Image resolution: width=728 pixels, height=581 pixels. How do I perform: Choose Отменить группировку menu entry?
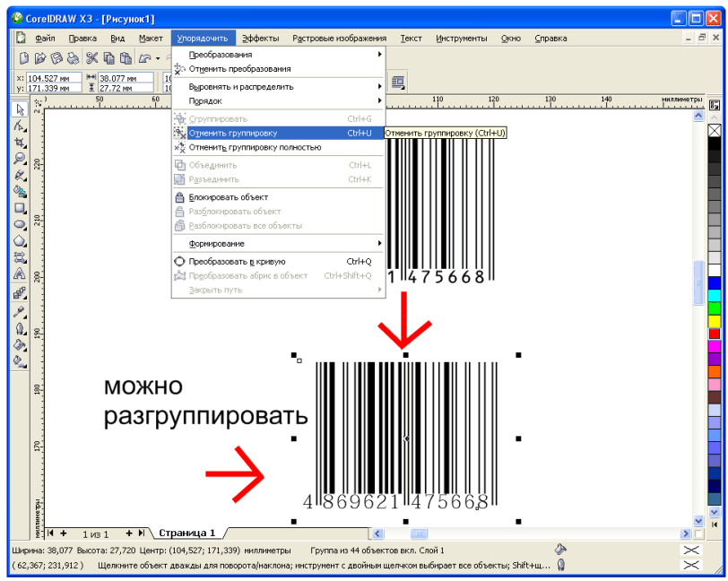point(279,134)
